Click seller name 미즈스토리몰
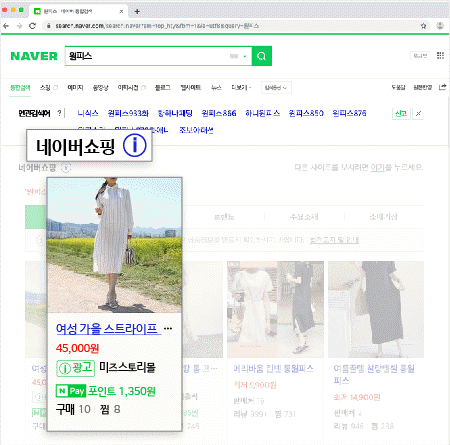Screen dimensions: 450x445 click(x=128, y=368)
